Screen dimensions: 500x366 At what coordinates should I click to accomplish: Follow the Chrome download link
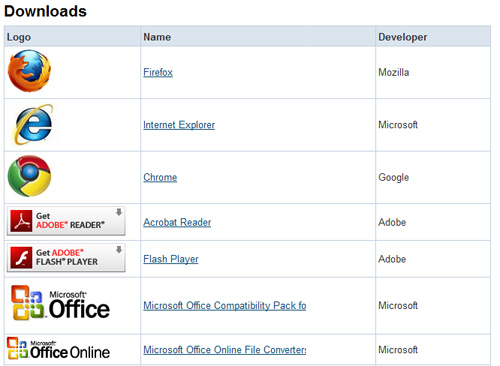tap(160, 177)
